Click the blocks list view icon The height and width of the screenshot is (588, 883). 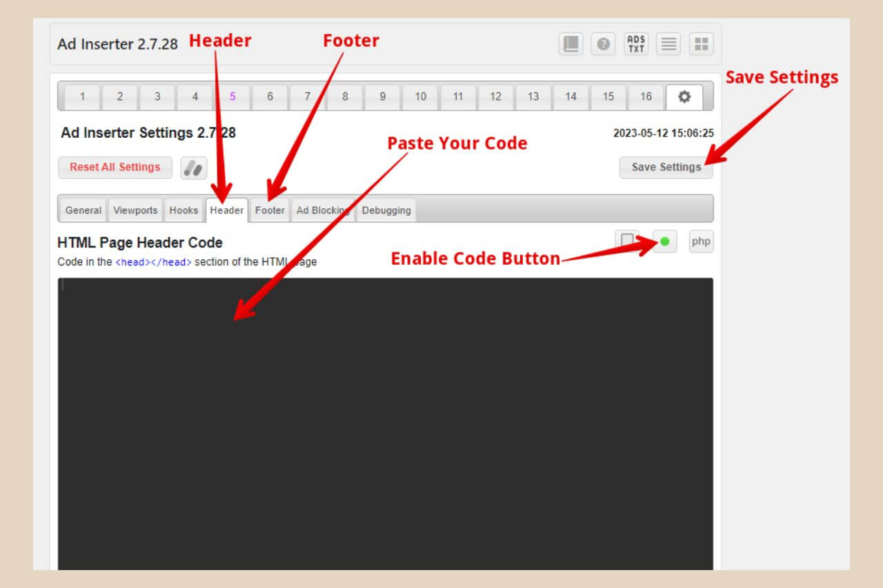(668, 44)
